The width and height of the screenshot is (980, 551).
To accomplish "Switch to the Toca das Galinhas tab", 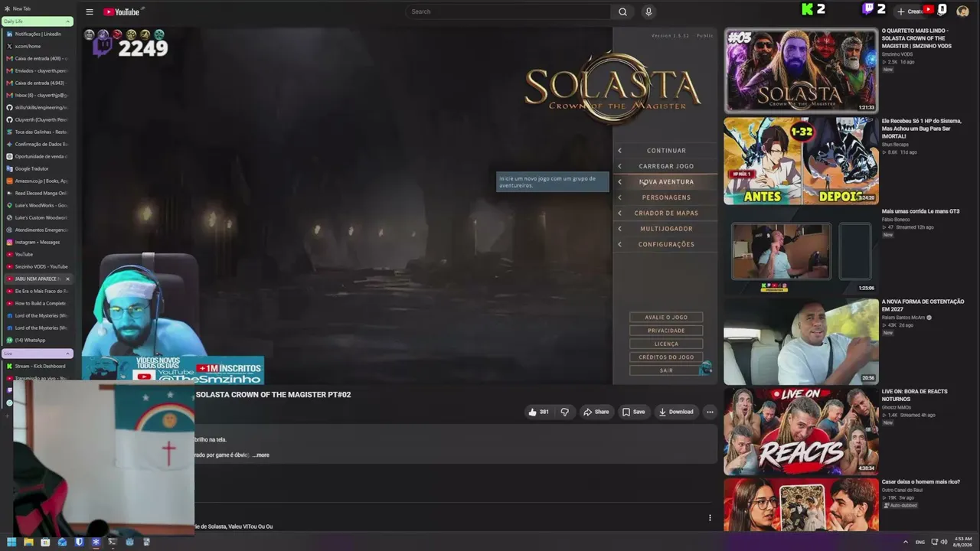I will pos(38,132).
